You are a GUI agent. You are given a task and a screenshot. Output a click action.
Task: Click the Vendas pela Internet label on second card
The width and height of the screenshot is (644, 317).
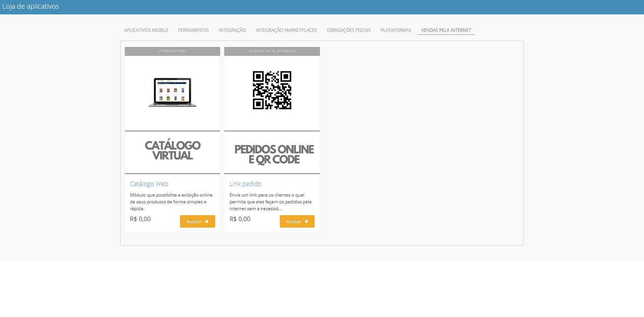[272, 51]
